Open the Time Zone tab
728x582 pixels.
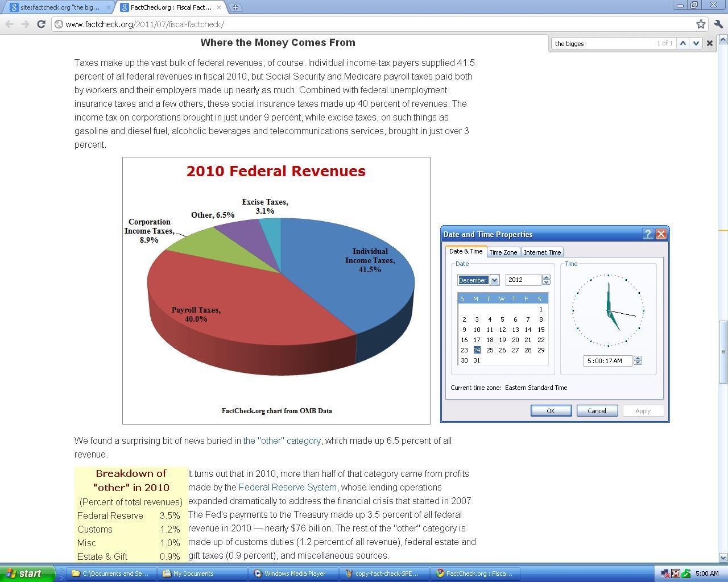pos(503,252)
